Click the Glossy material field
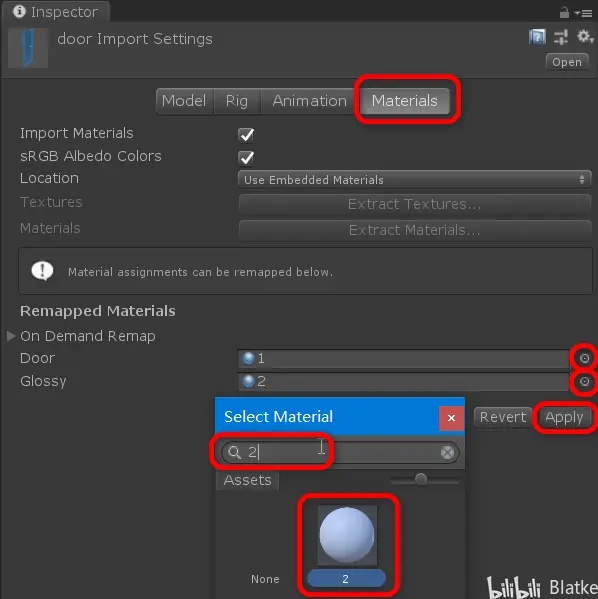 tap(404, 381)
